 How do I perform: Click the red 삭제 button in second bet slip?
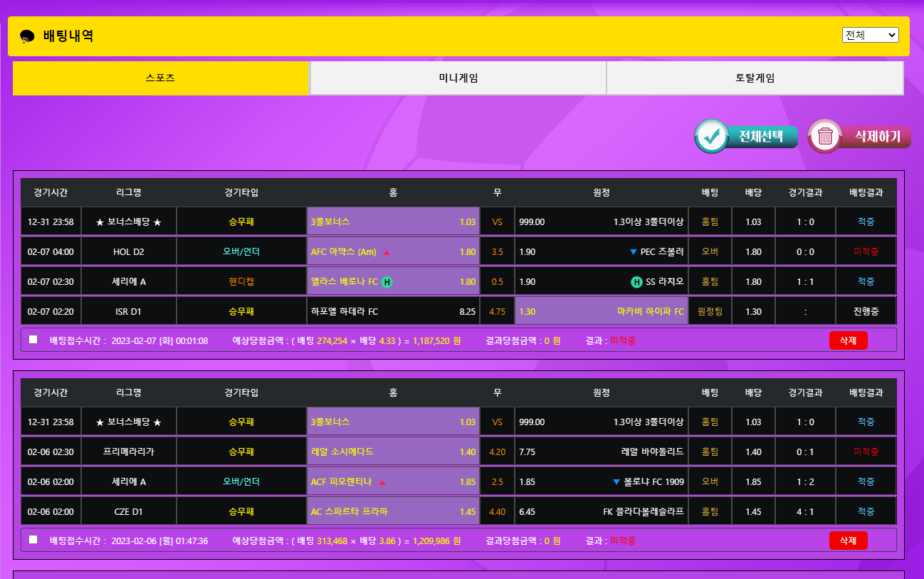coord(848,541)
